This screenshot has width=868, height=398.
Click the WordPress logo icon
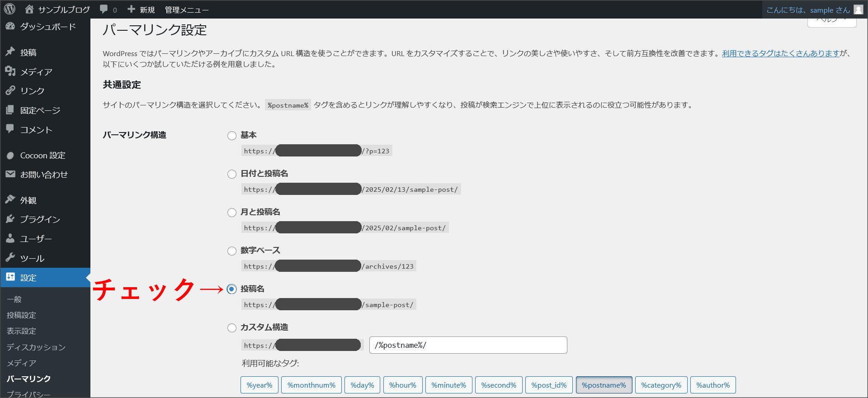click(x=9, y=9)
